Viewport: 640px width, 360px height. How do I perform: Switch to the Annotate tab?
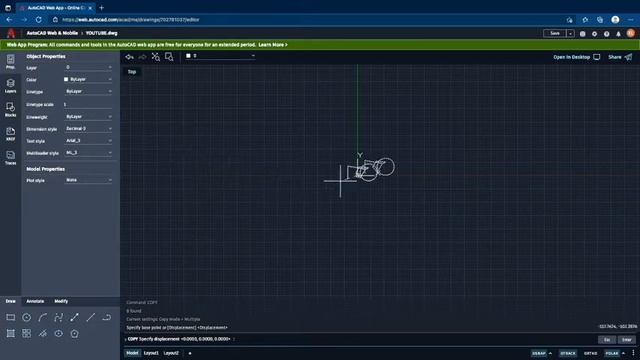point(35,301)
